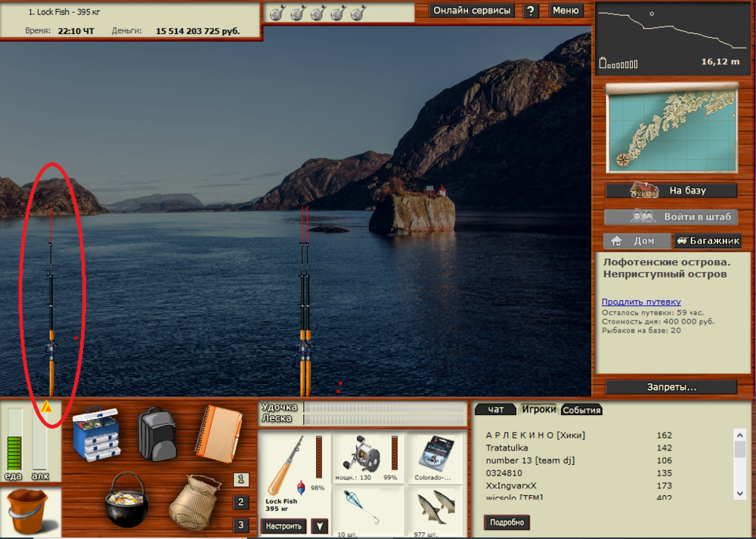Image resolution: width=756 pixels, height=539 pixels.
Task: Switch to rod slot 2
Action: 240,502
